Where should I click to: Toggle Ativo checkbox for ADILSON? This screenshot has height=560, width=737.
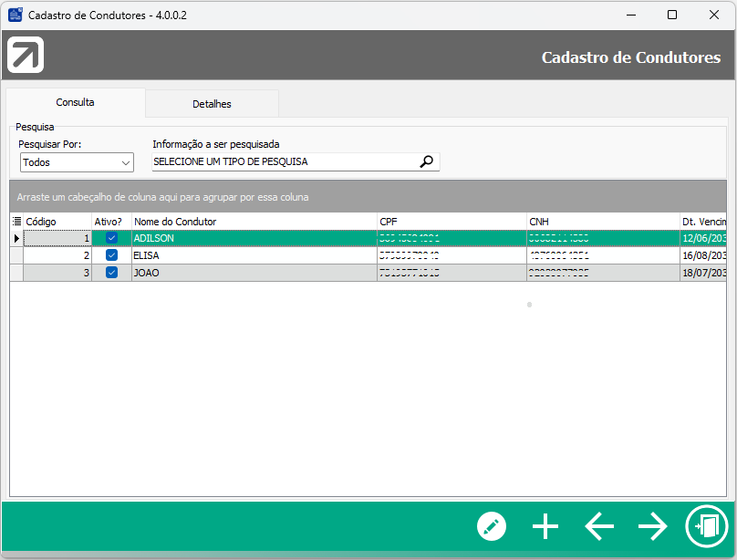click(x=111, y=238)
